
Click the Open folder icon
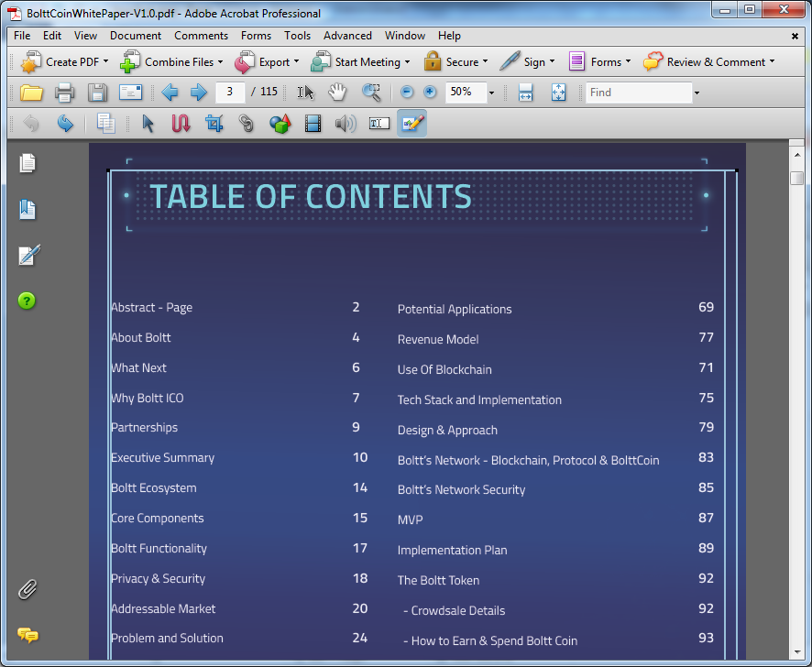pyautogui.click(x=31, y=93)
